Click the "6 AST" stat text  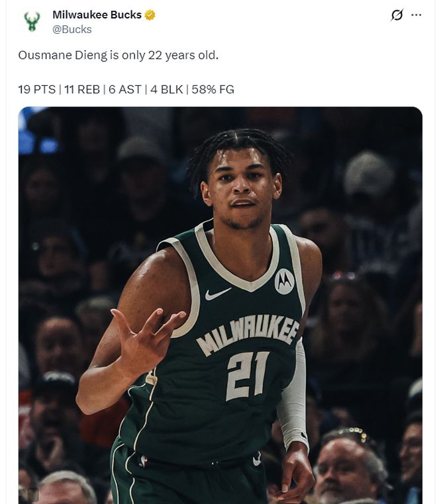(125, 89)
